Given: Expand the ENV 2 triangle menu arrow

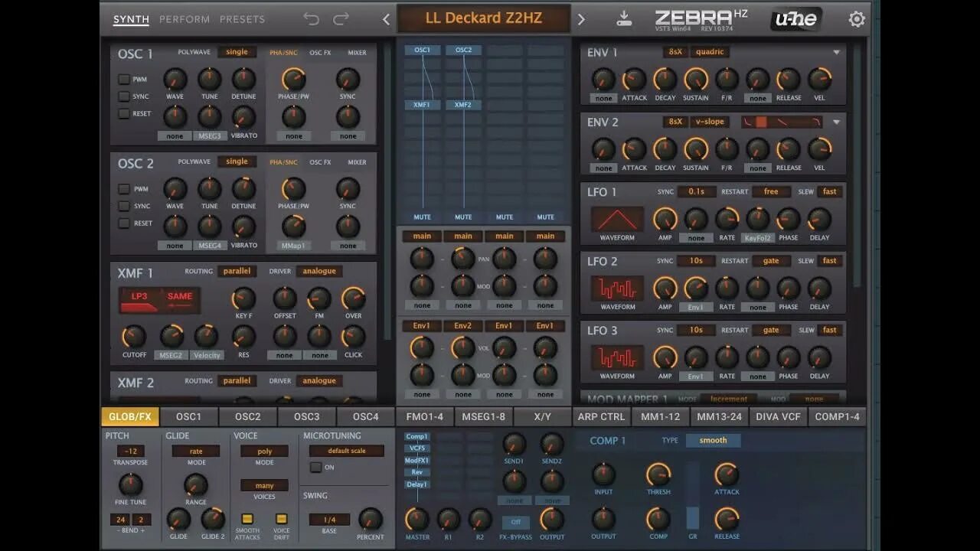Looking at the screenshot, I should point(836,122).
